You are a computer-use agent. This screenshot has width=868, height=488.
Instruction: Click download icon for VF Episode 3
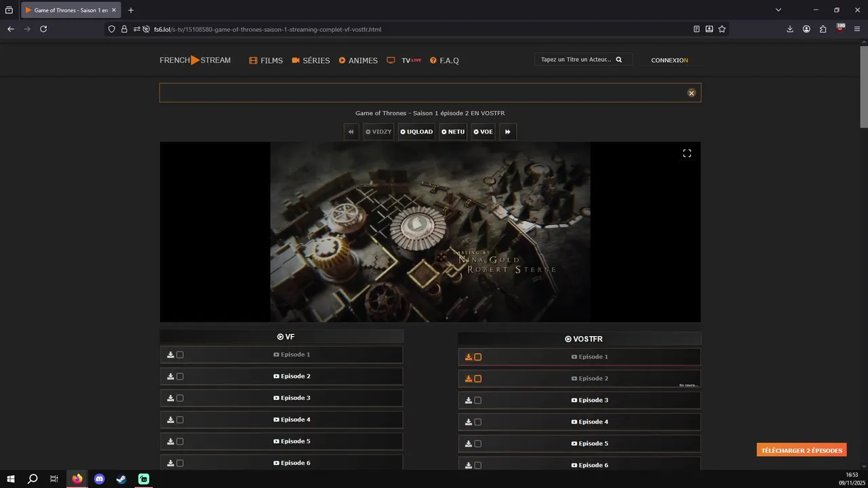click(x=170, y=398)
